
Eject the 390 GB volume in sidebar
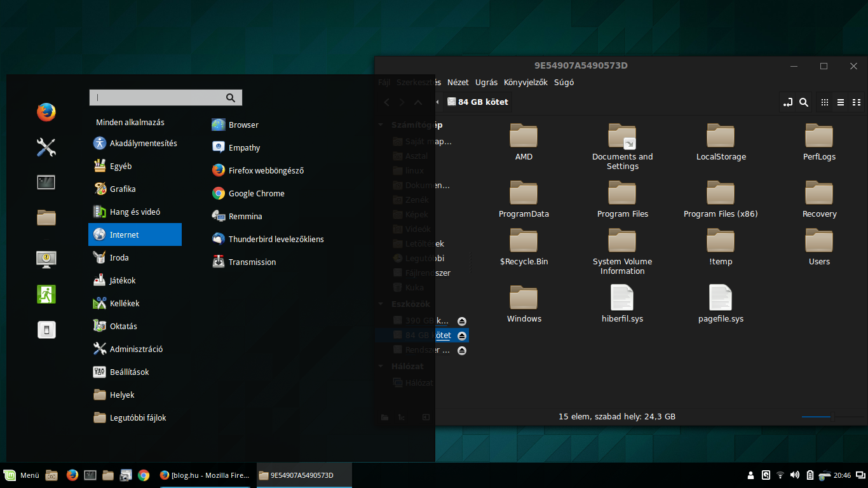(x=462, y=321)
